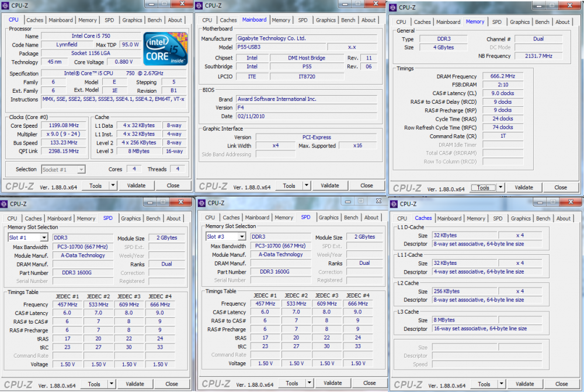Click the BIOS date '02/11/2010'

(307, 116)
